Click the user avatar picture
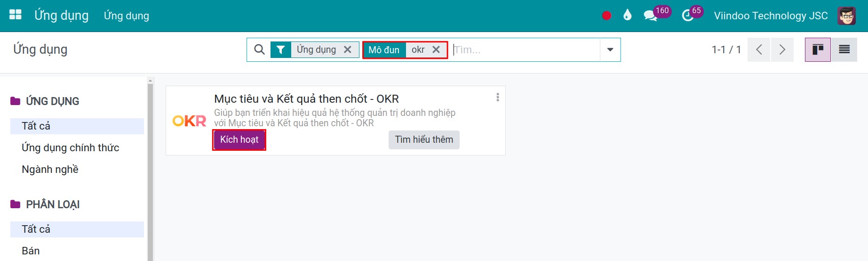Viewport: 868px width, 261px height. [847, 16]
